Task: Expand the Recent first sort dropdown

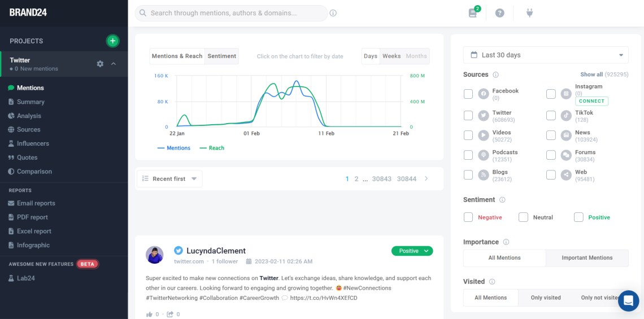Action: tap(169, 179)
